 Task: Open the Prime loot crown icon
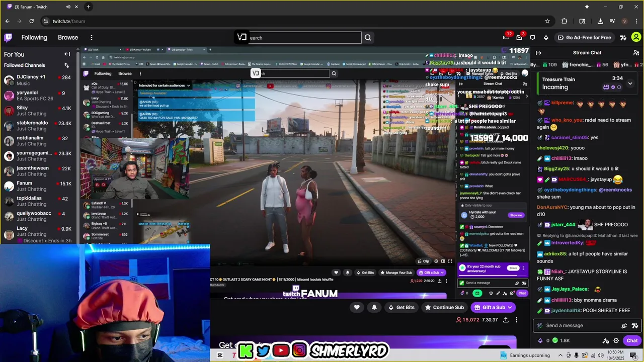coord(506,37)
